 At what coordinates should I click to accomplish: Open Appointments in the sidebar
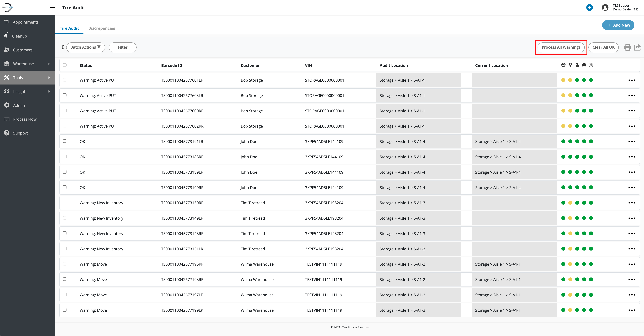click(x=25, y=22)
